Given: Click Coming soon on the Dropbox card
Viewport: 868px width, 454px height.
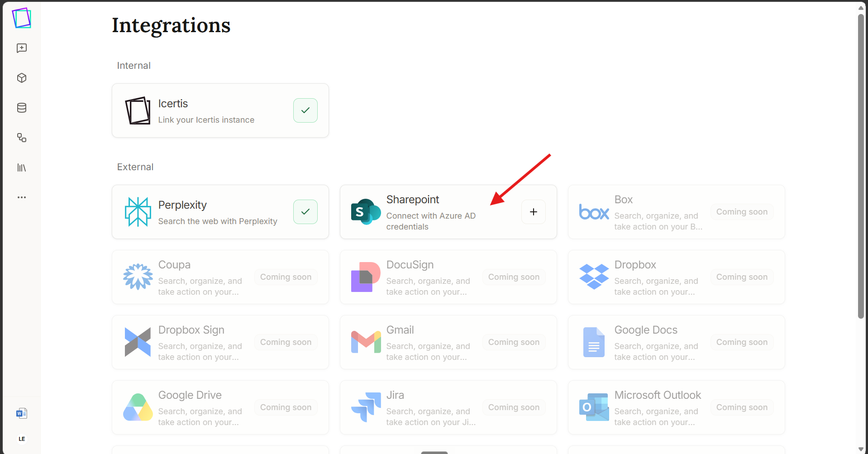Looking at the screenshot, I should 742,277.
